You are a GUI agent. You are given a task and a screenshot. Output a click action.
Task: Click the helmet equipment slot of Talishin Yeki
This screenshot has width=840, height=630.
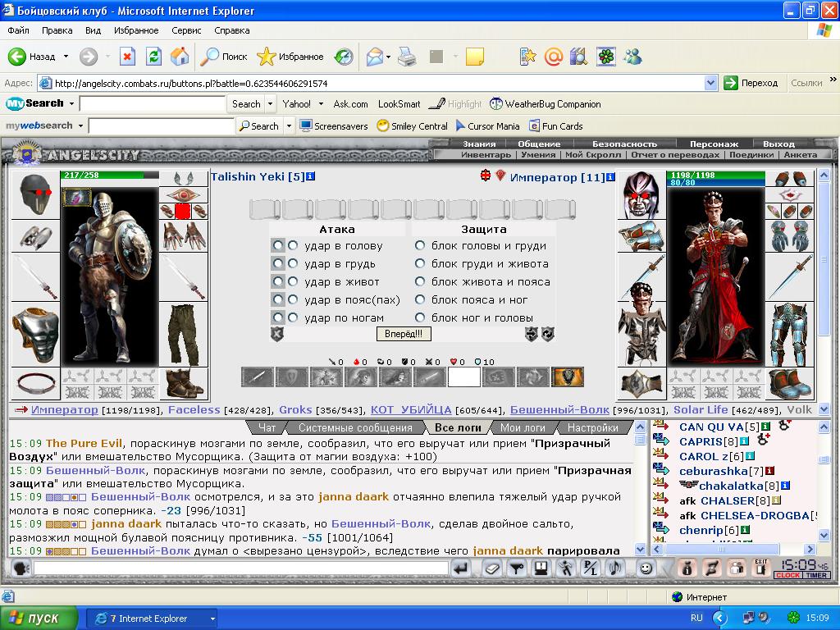[35, 195]
